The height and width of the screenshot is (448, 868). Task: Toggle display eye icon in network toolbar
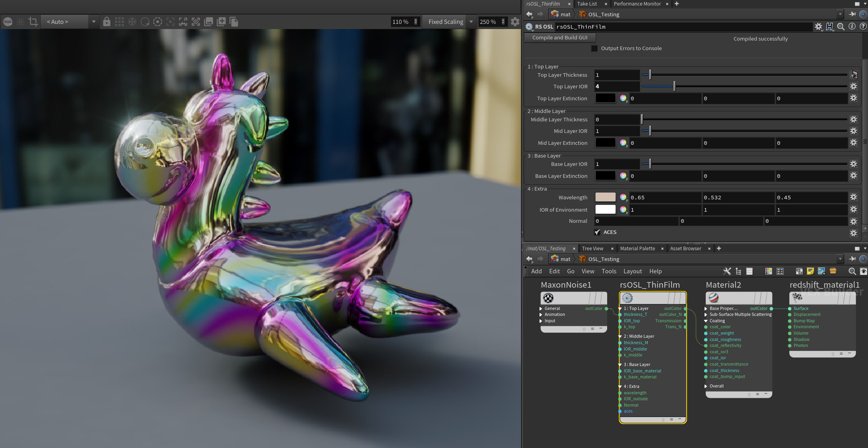point(863,271)
